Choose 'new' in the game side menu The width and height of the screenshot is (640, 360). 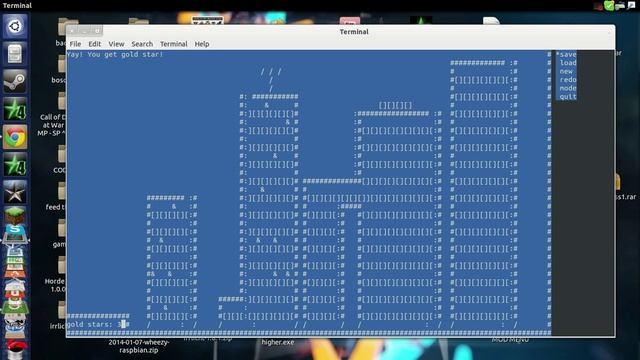pyautogui.click(x=566, y=71)
